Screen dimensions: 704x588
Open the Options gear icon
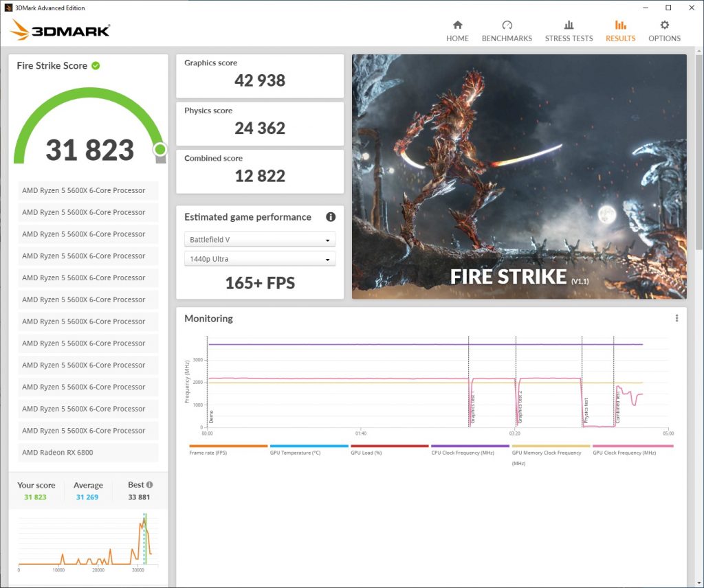tap(665, 25)
